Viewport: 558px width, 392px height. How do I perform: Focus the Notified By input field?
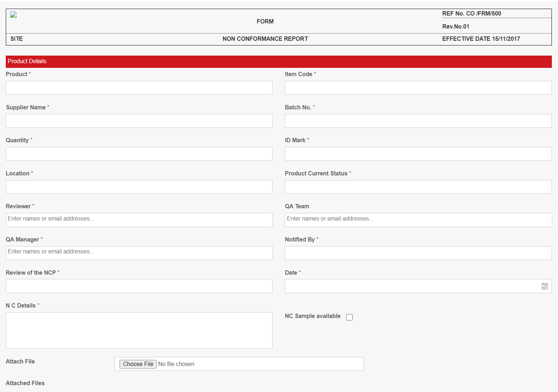tap(418, 253)
